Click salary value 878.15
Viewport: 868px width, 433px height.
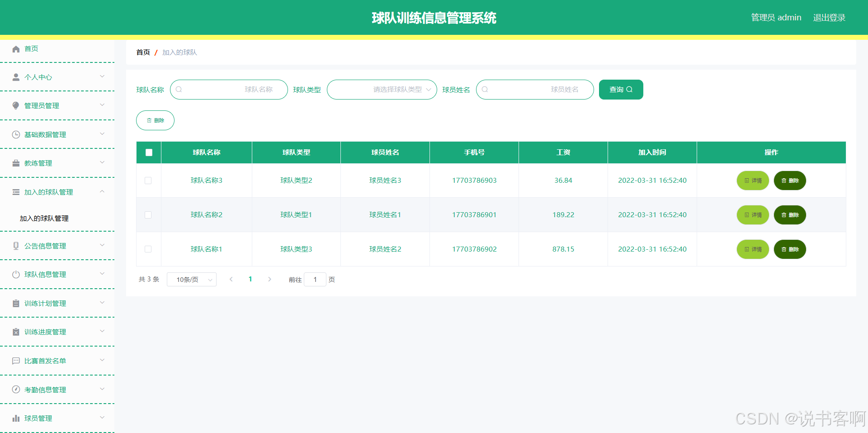563,249
